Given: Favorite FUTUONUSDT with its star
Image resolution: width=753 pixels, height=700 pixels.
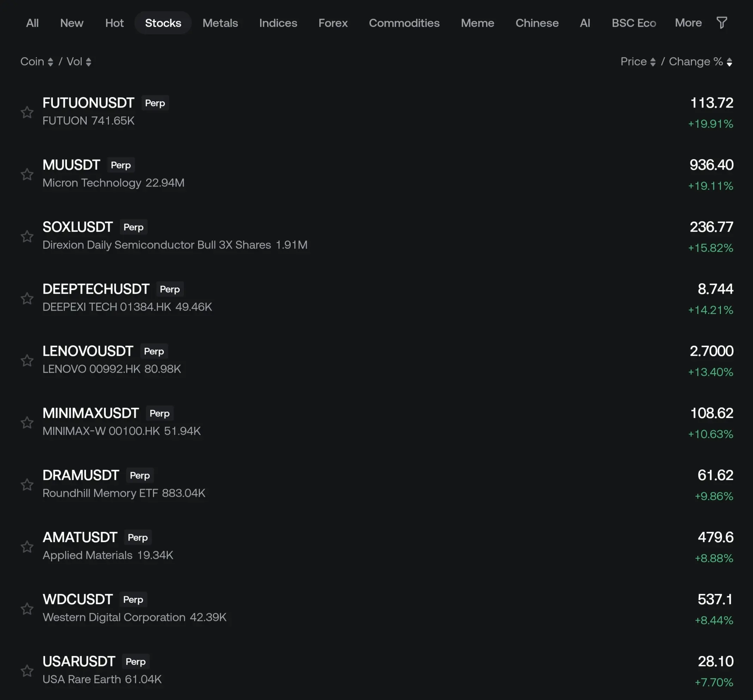Looking at the screenshot, I should click(x=27, y=112).
